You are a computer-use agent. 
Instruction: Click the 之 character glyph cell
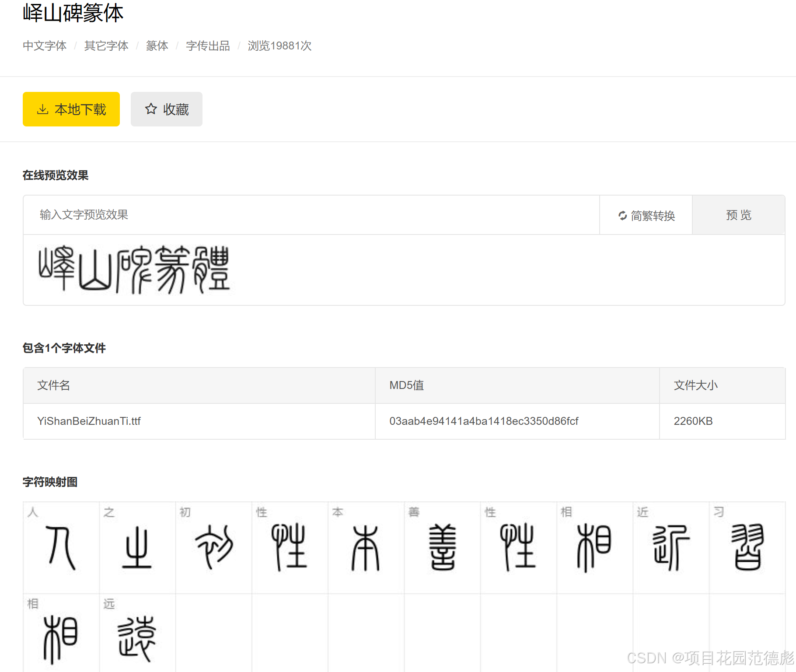pos(137,548)
